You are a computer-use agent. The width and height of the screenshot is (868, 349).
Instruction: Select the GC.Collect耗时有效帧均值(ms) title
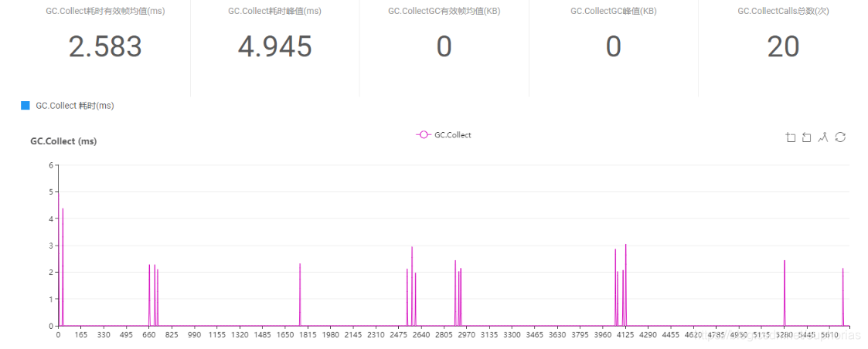coord(105,11)
